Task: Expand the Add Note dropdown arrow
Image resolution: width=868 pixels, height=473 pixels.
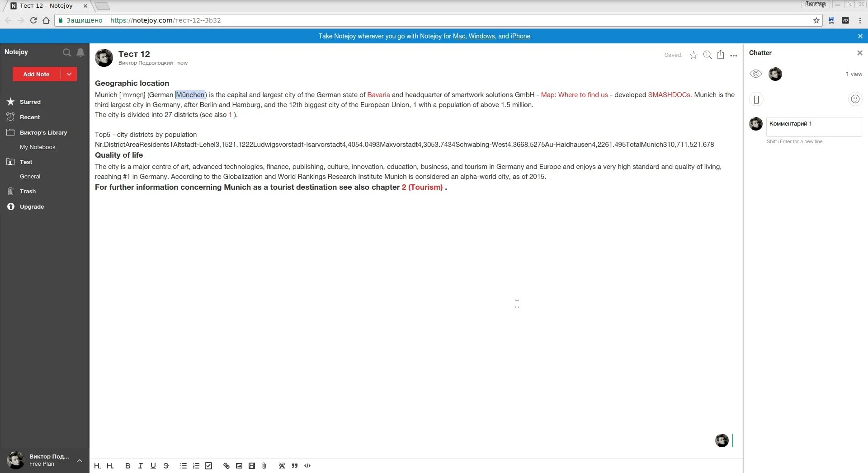Action: (x=69, y=74)
